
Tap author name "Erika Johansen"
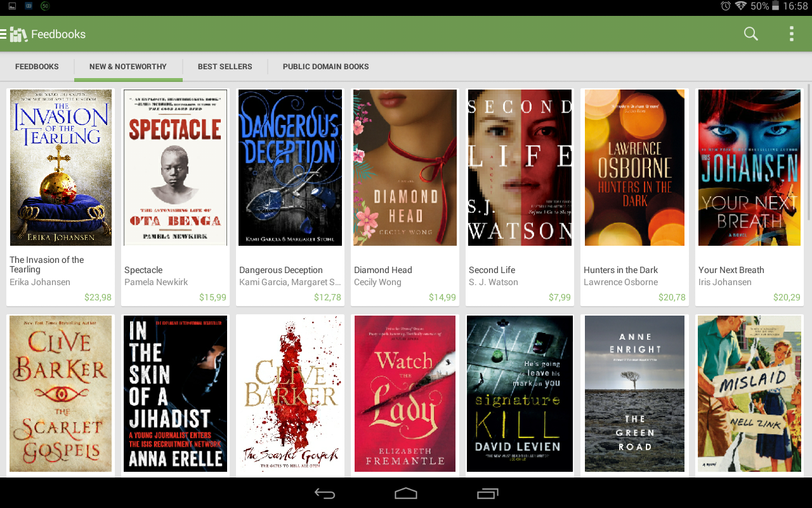40,282
